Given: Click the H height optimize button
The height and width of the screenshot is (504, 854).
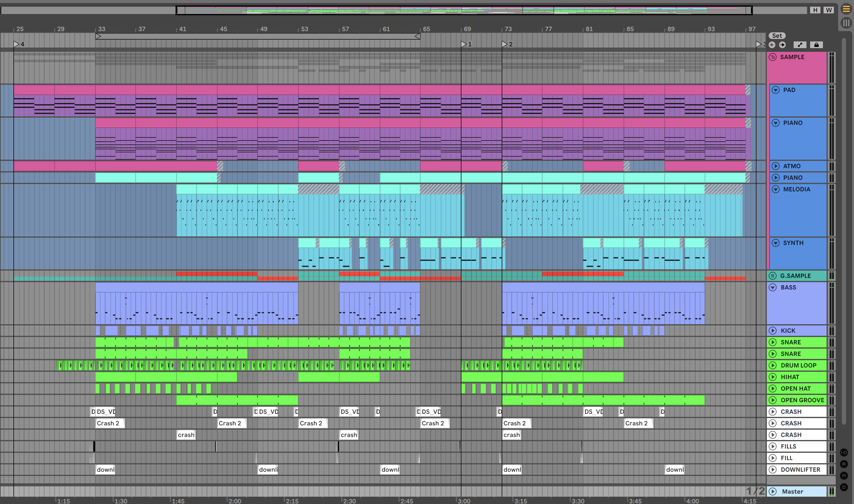Looking at the screenshot, I should click(815, 10).
